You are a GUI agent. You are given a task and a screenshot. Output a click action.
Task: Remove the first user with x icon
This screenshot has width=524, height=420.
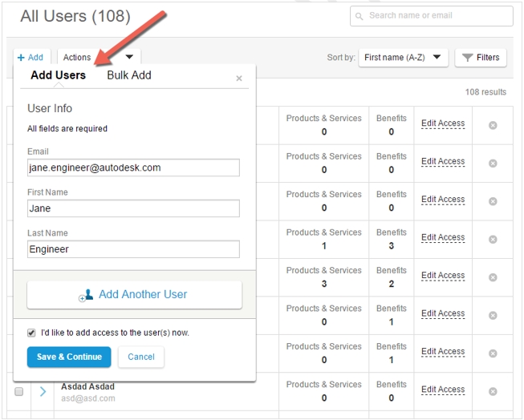493,125
